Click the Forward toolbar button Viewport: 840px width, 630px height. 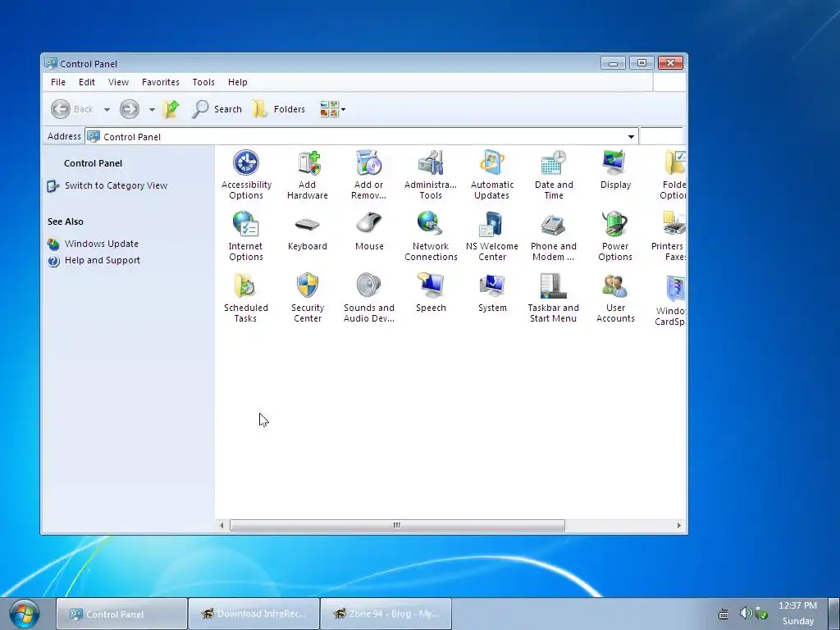point(129,109)
